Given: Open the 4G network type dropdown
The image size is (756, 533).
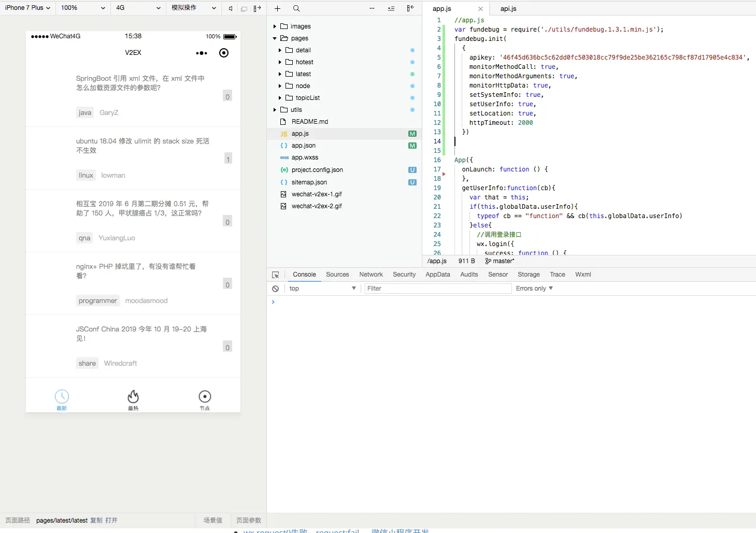Looking at the screenshot, I should (138, 8).
